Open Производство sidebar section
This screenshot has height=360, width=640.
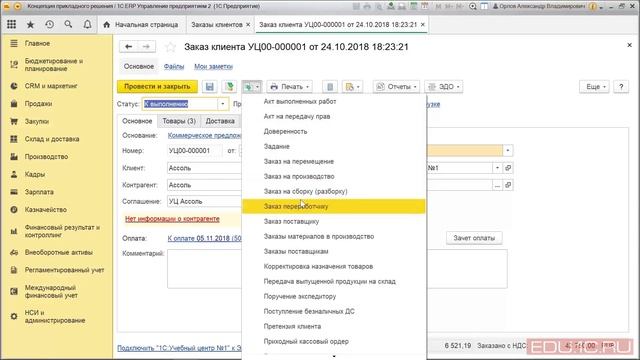coord(56,157)
